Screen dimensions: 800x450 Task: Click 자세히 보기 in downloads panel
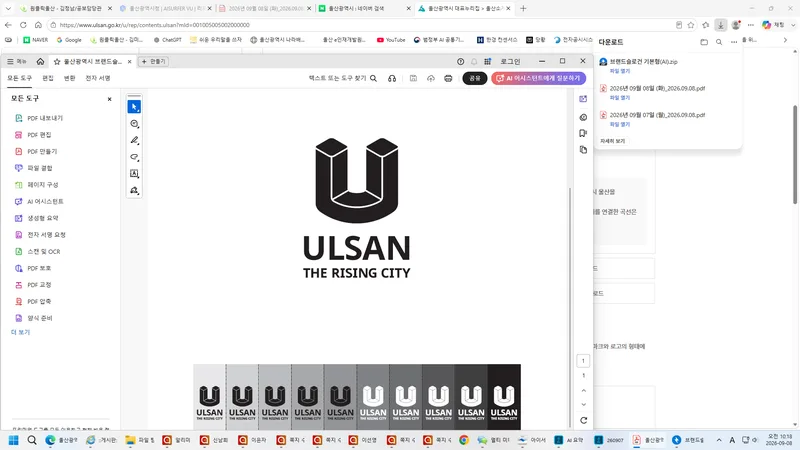coord(612,141)
